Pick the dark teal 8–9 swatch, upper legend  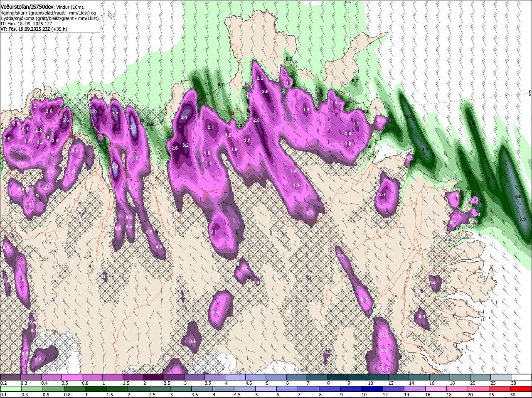pyautogui.click(x=337, y=377)
